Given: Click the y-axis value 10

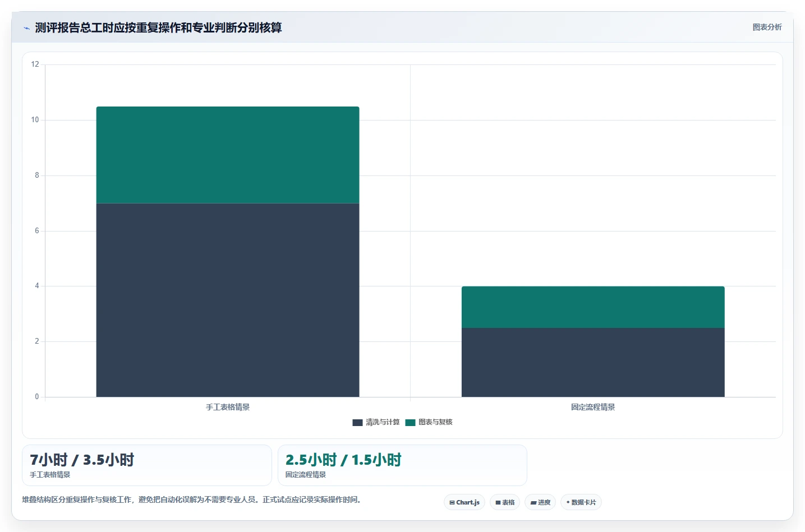Looking at the screenshot, I should (x=35, y=120).
